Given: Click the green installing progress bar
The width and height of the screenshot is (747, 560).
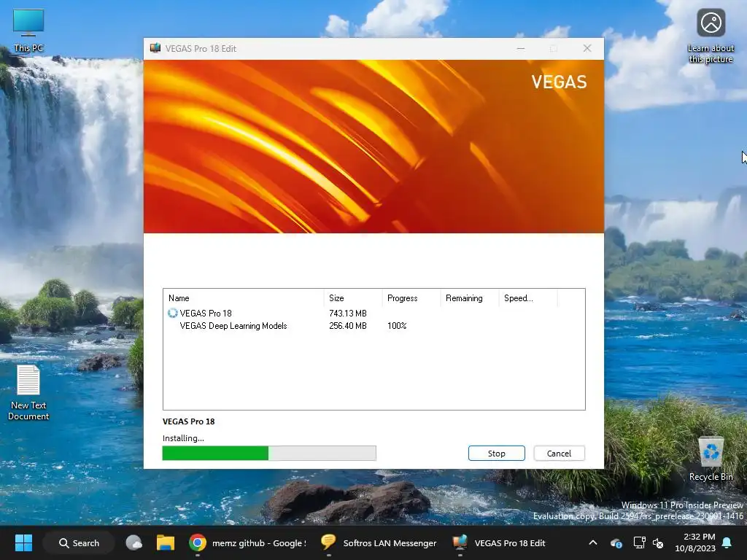Looking at the screenshot, I should 269,454.
